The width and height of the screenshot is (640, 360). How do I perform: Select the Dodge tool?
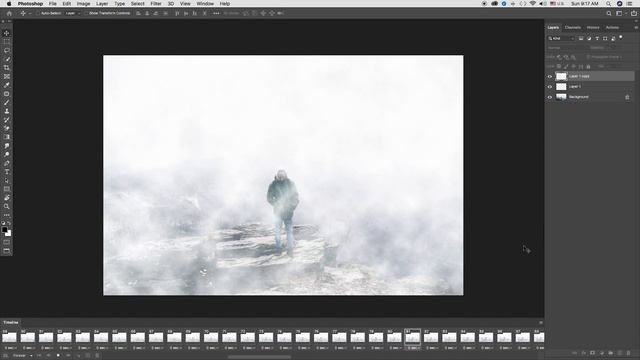pos(7,154)
